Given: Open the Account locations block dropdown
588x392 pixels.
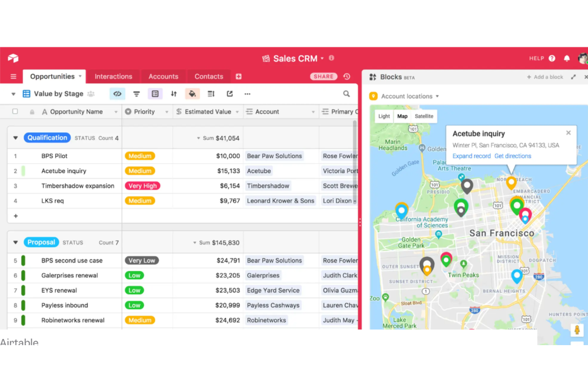Looking at the screenshot, I should pyautogui.click(x=437, y=97).
